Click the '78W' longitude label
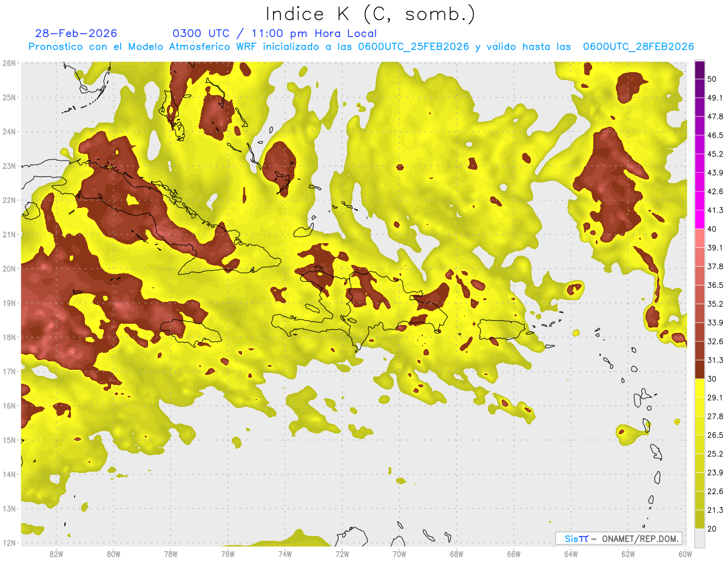This screenshot has width=728, height=562. pyautogui.click(x=170, y=554)
